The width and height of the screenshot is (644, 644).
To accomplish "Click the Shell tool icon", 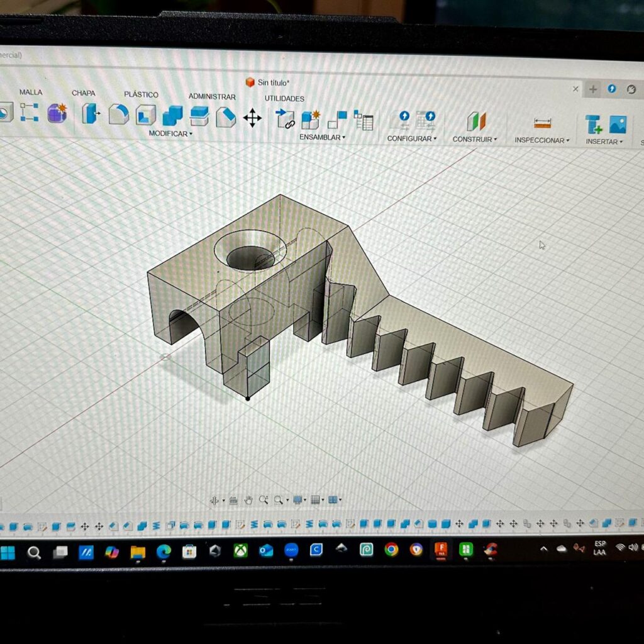I will click(x=145, y=115).
